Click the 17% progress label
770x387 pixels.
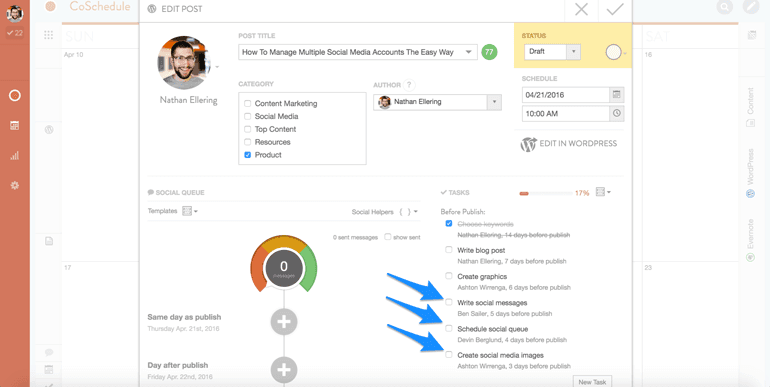point(582,193)
